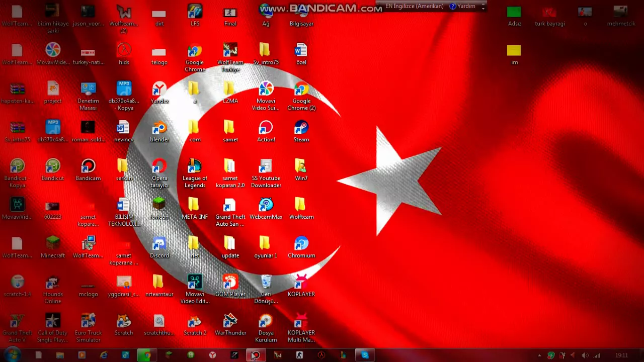644x362 pixels.
Task: Open the Denetim Masası control panel
Action: tap(88, 96)
